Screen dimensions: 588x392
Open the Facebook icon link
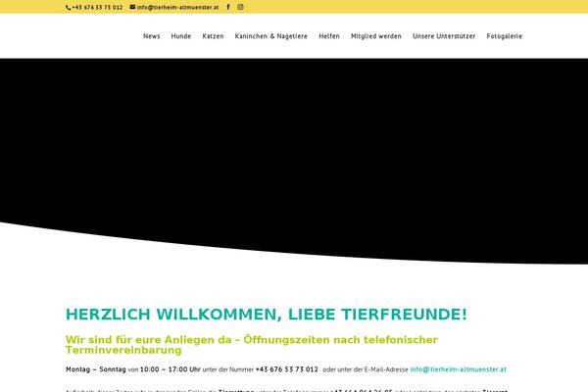228,7
